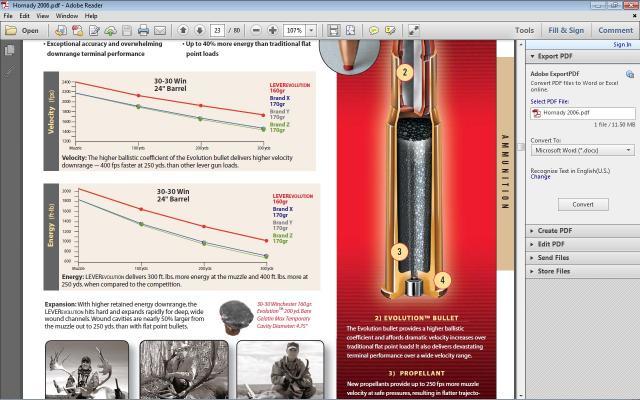This screenshot has height=400, width=640.
Task: Click the fit one full page icon
Action: tap(350, 31)
